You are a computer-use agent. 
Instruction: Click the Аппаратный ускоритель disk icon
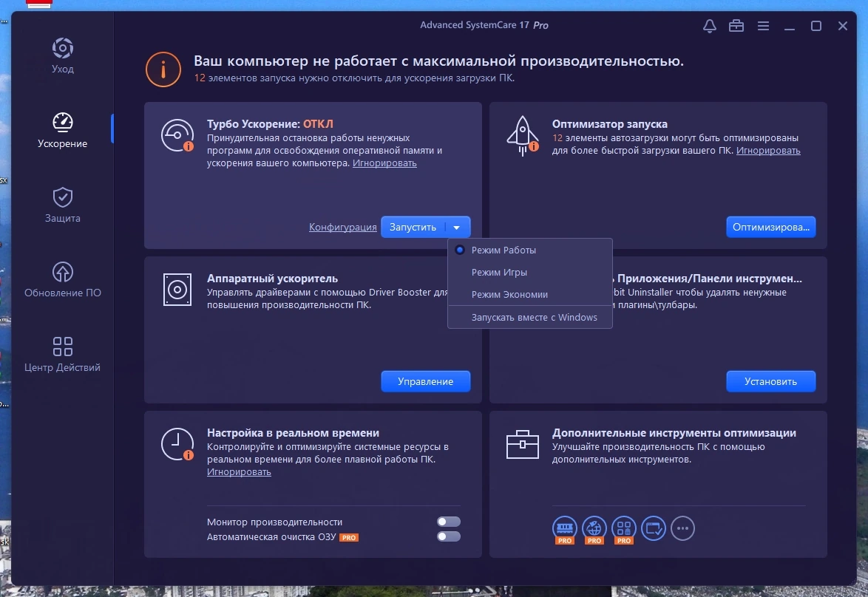pyautogui.click(x=177, y=290)
